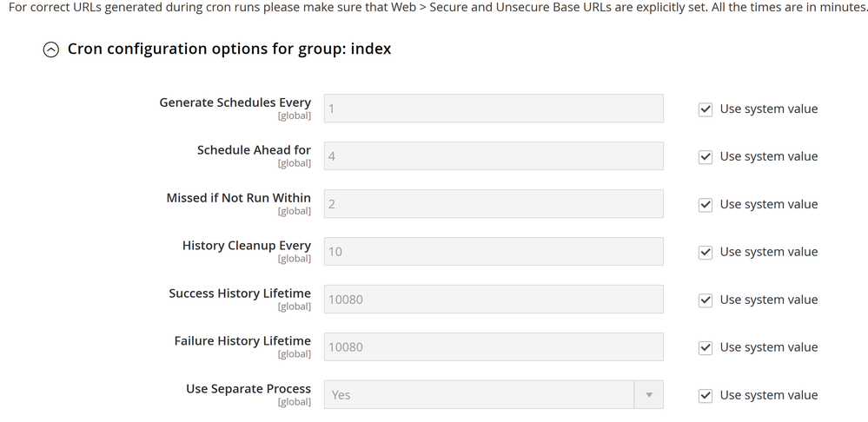Click the Schedule Ahead for field

[x=493, y=157]
